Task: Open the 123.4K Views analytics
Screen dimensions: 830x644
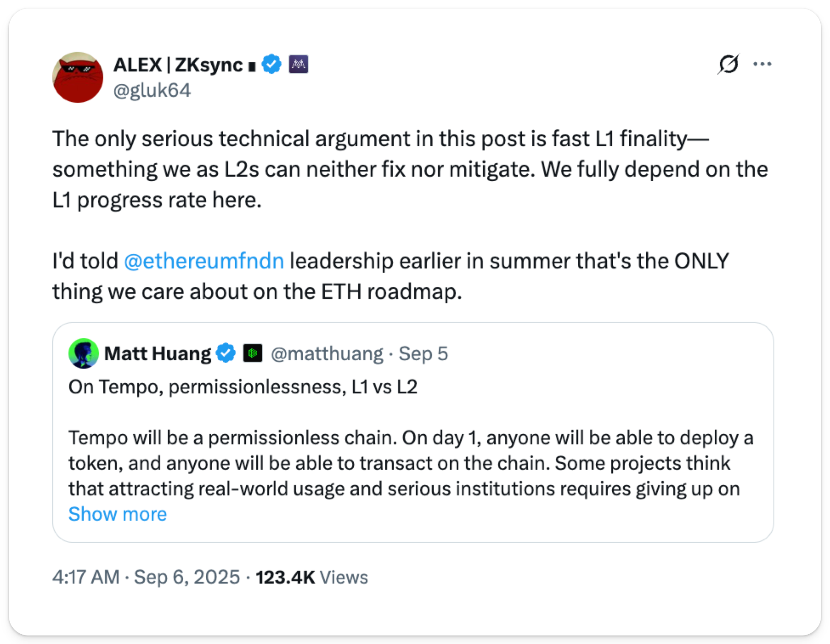Action: [311, 577]
